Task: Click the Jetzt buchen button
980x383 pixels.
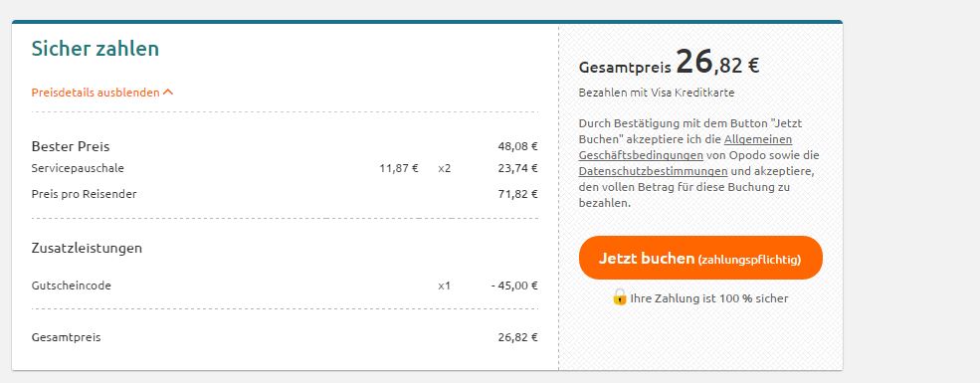Action: [x=700, y=258]
